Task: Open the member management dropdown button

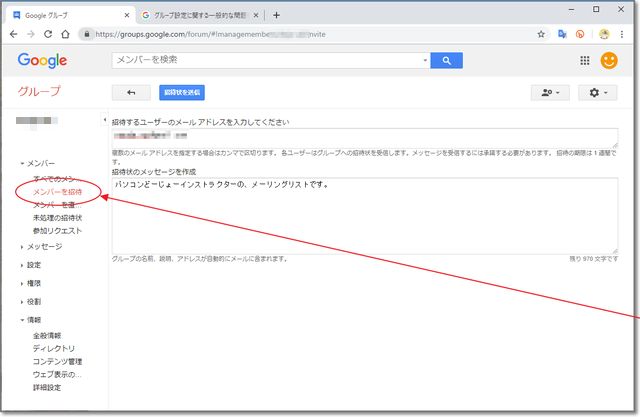Action: [x=551, y=92]
